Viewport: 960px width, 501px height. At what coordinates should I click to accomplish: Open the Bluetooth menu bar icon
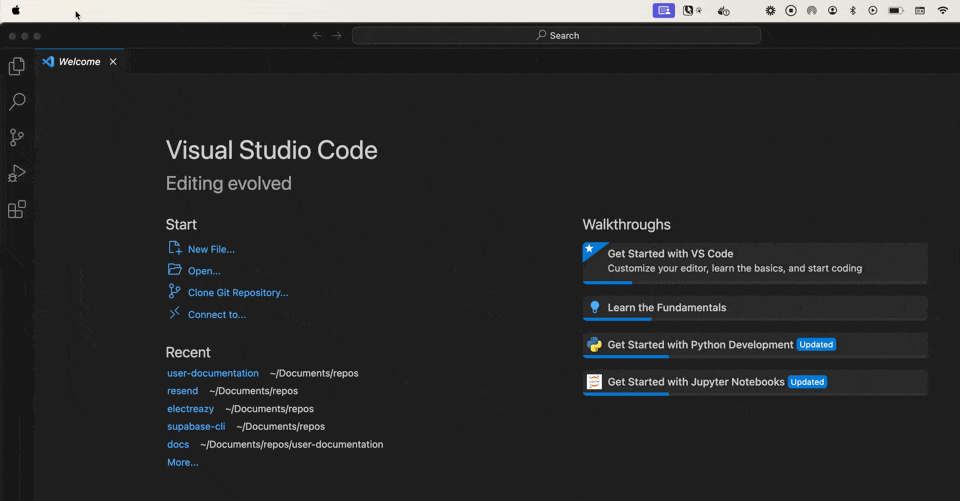point(852,10)
